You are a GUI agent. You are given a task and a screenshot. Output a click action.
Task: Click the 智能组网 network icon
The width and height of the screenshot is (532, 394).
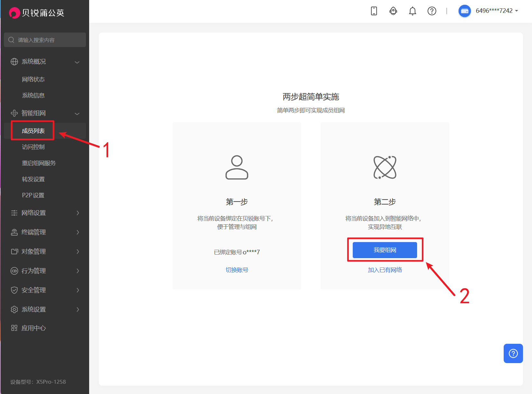click(x=14, y=113)
